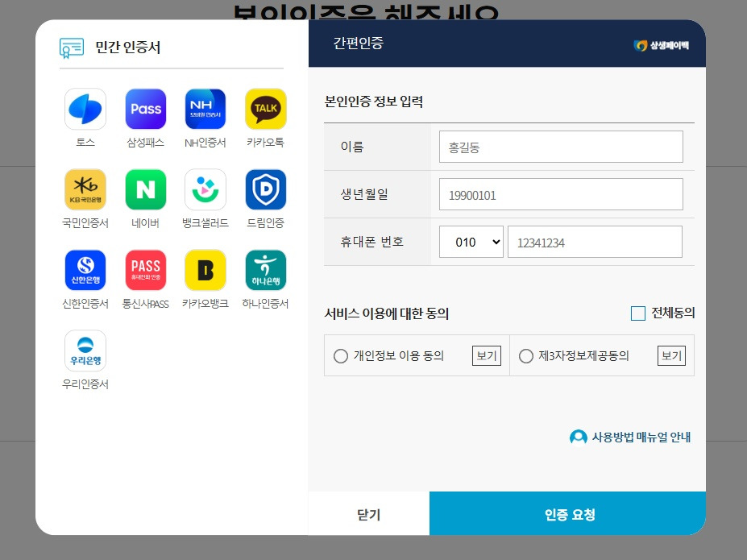
Task: Select the 개인정보 이용 동의 radio button
Action: coord(341,355)
